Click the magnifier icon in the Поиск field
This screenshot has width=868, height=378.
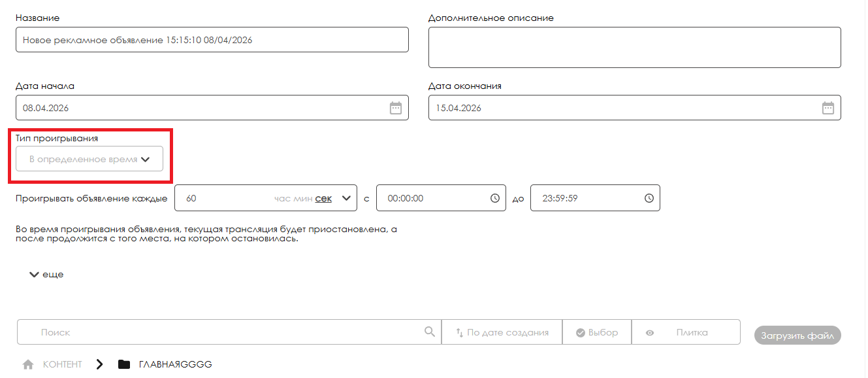(x=429, y=332)
